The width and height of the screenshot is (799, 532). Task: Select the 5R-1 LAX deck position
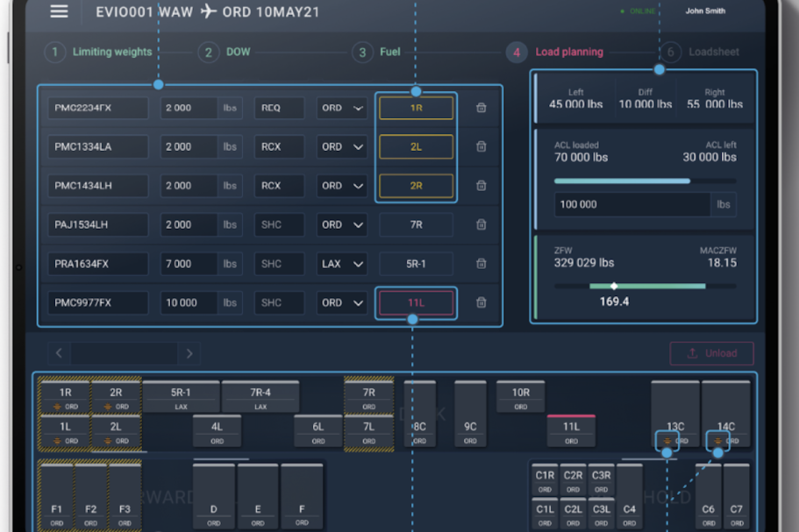click(x=181, y=397)
